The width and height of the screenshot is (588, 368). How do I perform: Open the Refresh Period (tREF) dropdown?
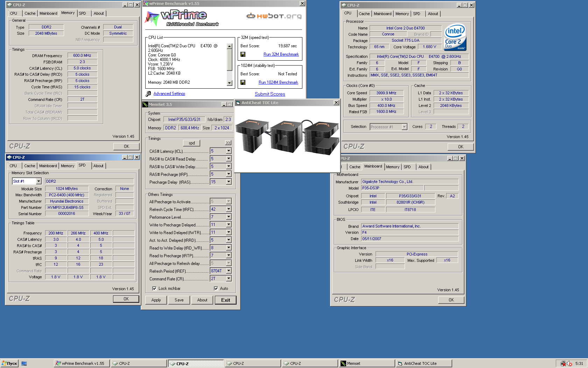[x=229, y=271]
